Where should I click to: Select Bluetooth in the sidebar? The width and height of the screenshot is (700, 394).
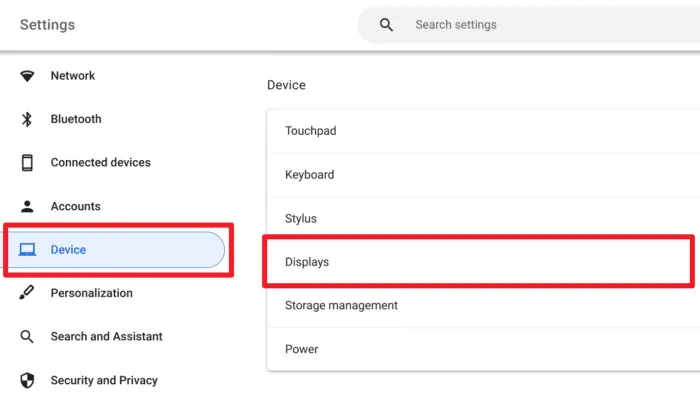click(76, 119)
